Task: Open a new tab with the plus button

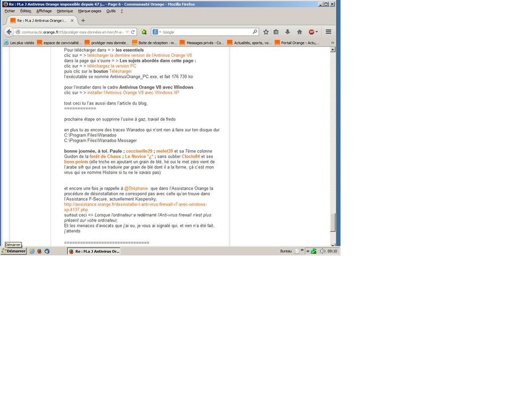Action: click(83, 20)
